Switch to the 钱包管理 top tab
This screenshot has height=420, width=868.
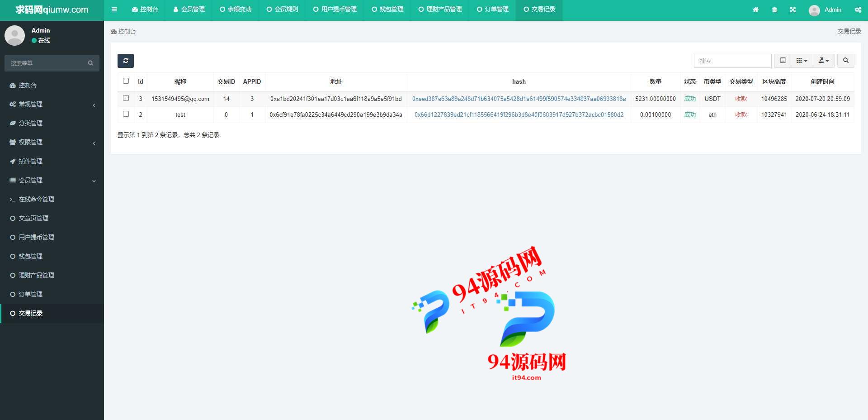click(x=387, y=10)
